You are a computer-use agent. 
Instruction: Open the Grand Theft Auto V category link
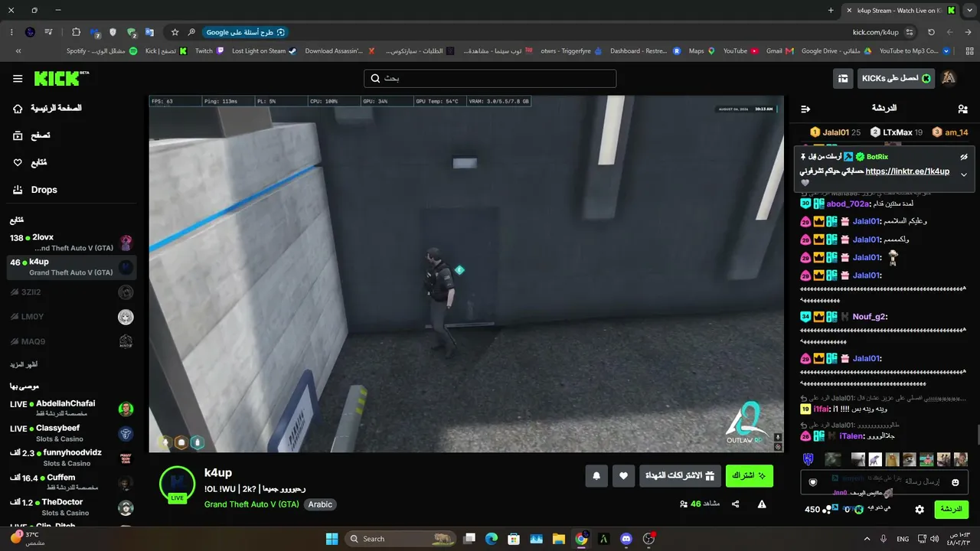[252, 505]
